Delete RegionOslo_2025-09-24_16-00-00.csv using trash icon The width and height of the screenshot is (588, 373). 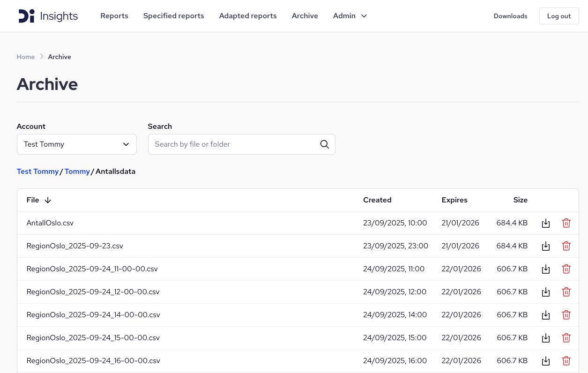566,361
